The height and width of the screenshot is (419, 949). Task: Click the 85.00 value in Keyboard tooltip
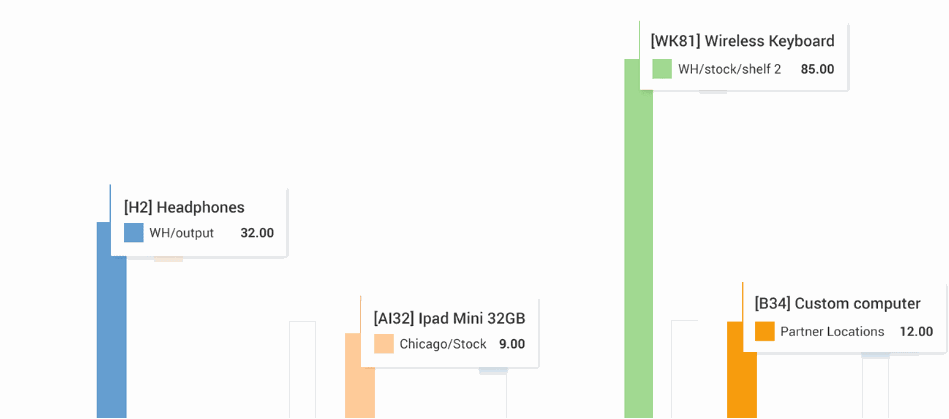click(x=817, y=69)
